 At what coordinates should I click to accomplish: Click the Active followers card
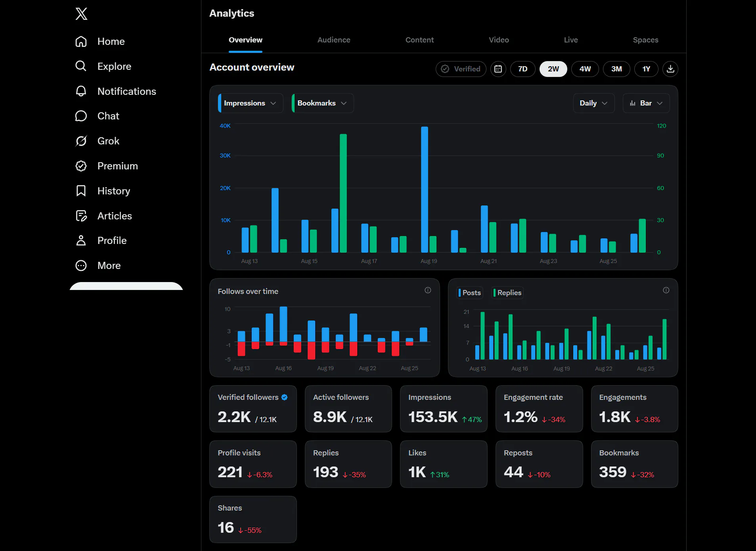[348, 409]
